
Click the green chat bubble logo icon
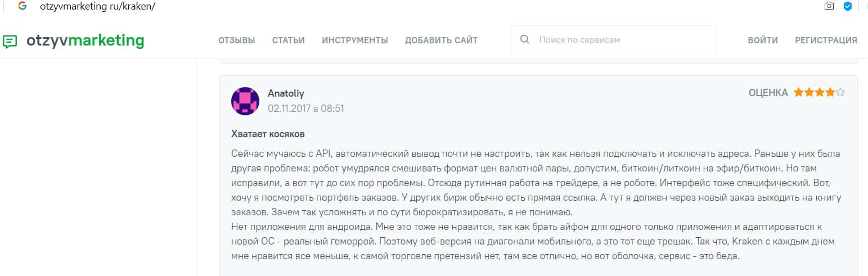(x=10, y=41)
